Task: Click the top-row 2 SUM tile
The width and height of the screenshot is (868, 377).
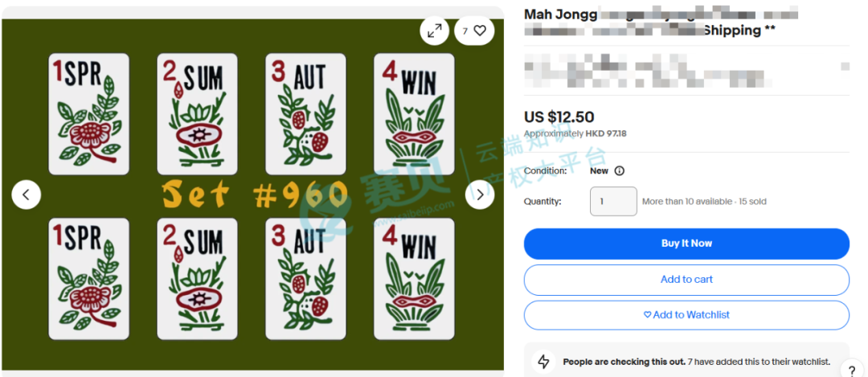Action: (x=197, y=114)
